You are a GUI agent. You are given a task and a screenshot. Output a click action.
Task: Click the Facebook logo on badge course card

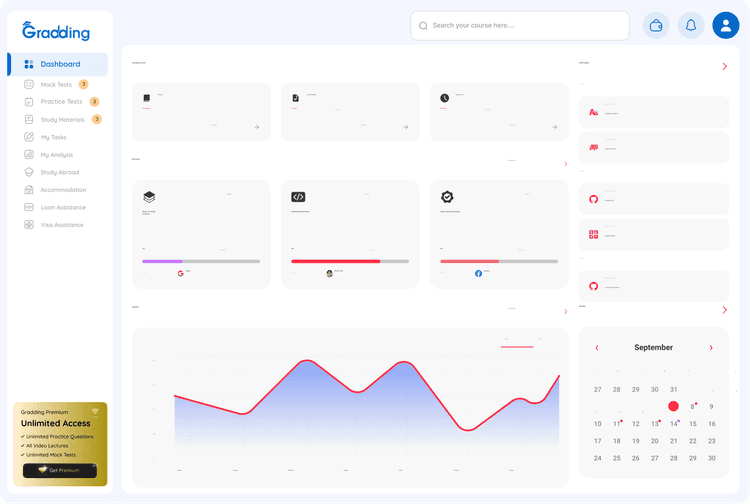pyautogui.click(x=478, y=274)
